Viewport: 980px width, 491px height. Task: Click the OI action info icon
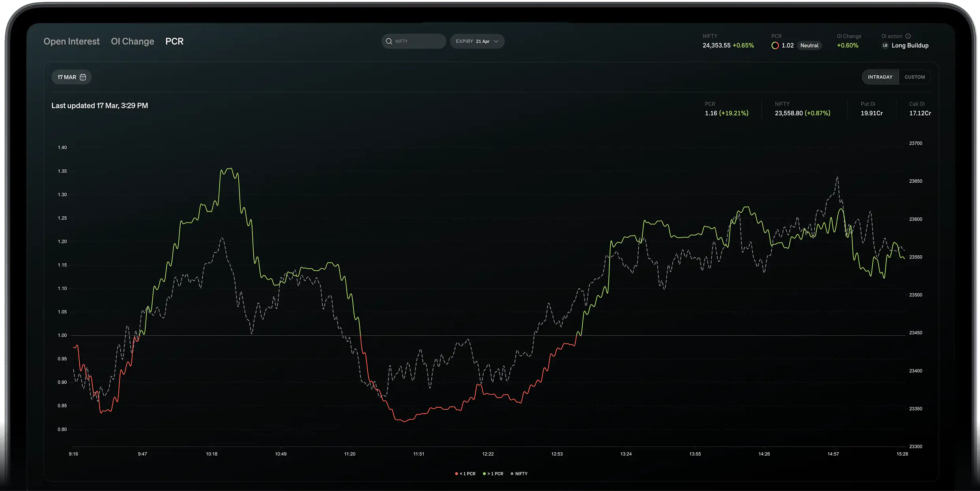(908, 36)
